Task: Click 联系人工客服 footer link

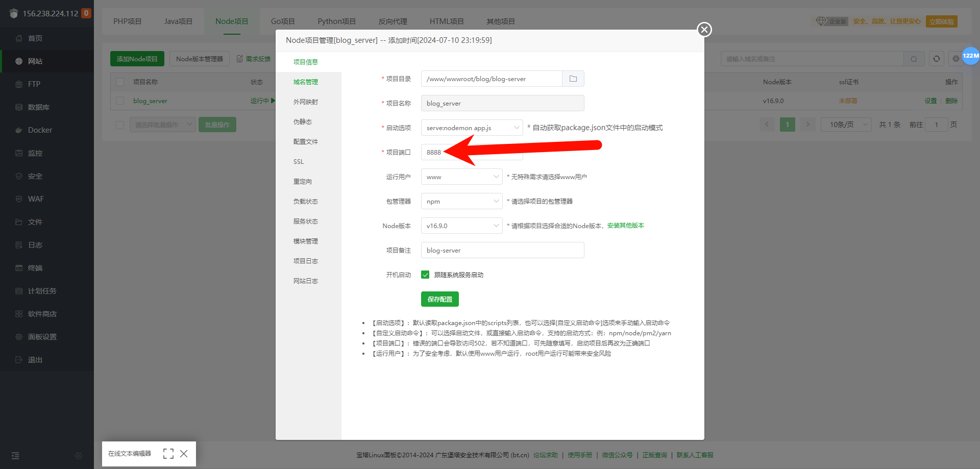Action: tap(695, 455)
